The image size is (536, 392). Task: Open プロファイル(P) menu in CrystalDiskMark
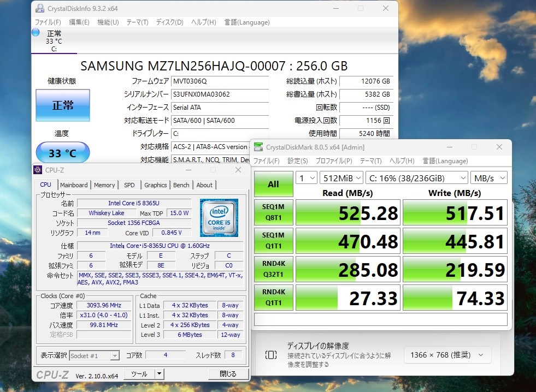tap(334, 161)
